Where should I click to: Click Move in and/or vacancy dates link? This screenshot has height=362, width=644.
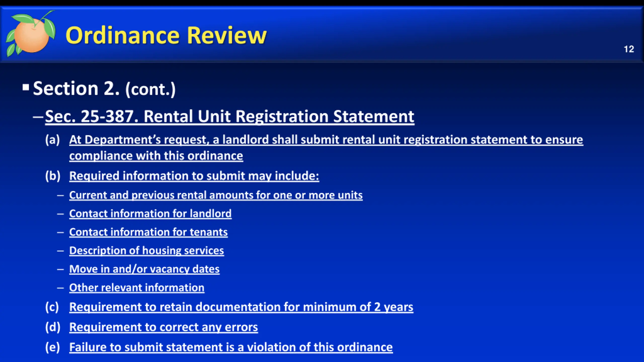pyautogui.click(x=144, y=269)
